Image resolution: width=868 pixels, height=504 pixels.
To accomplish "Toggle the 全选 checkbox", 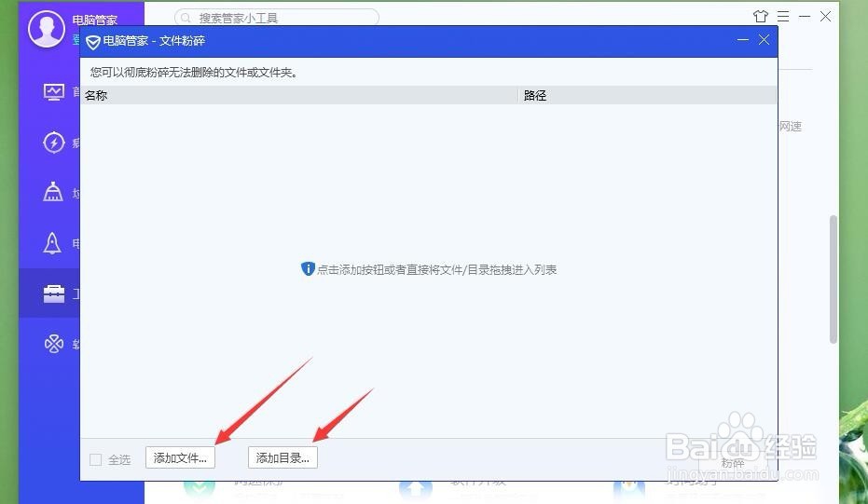I will (95, 459).
